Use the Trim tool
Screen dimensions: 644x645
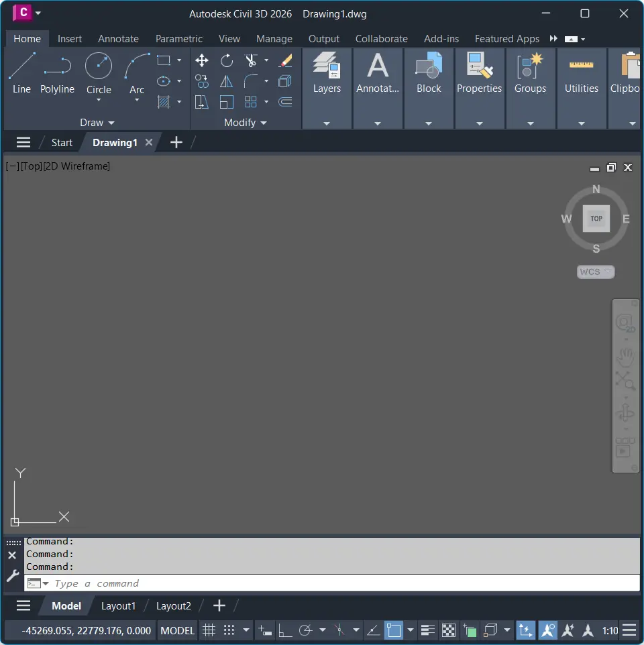[251, 60]
